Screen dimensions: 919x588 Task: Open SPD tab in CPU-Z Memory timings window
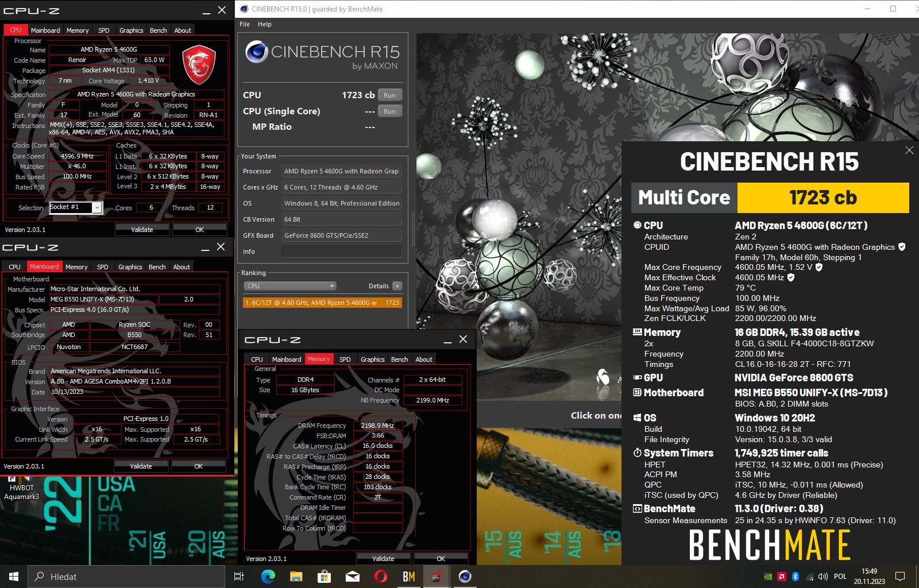coord(345,359)
